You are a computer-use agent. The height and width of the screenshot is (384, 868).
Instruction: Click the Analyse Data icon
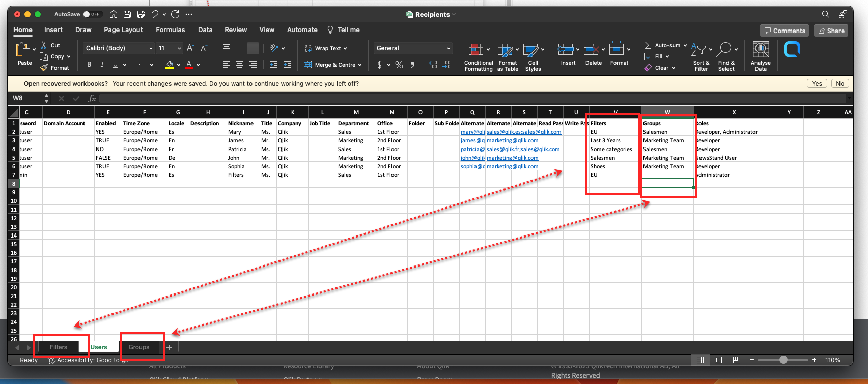tap(761, 50)
